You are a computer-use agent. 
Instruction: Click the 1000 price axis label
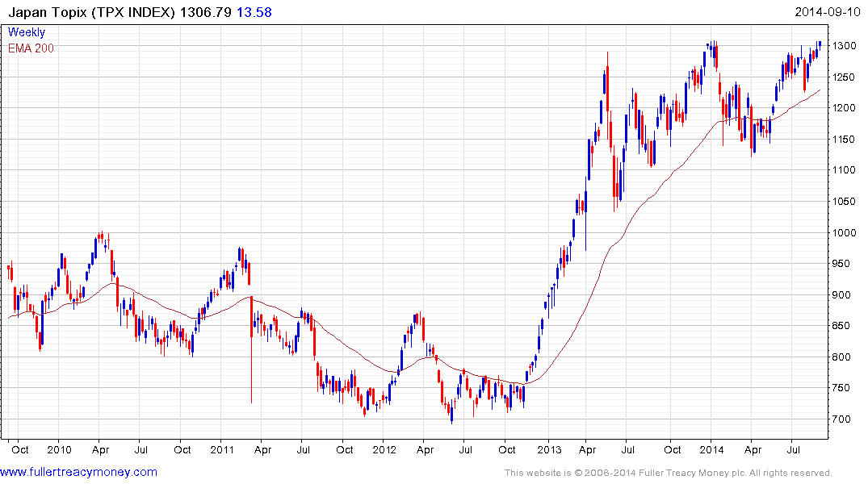(845, 233)
